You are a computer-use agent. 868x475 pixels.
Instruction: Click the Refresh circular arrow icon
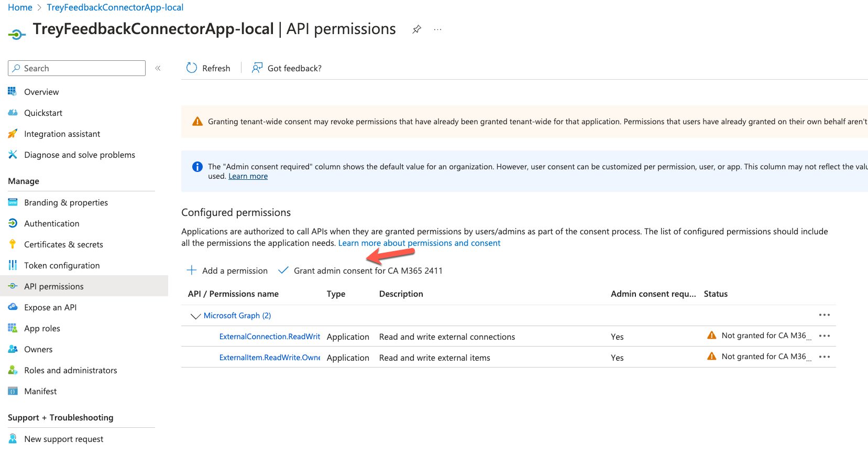[192, 68]
